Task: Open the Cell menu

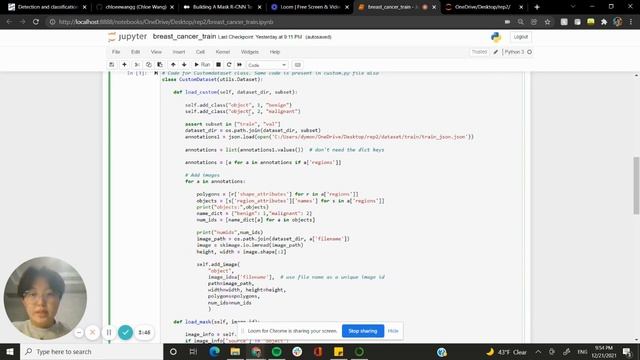Action: coord(200,52)
